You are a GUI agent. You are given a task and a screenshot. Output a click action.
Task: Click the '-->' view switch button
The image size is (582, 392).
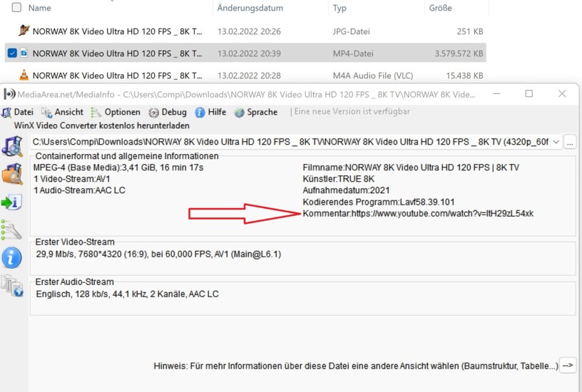pyautogui.click(x=568, y=366)
